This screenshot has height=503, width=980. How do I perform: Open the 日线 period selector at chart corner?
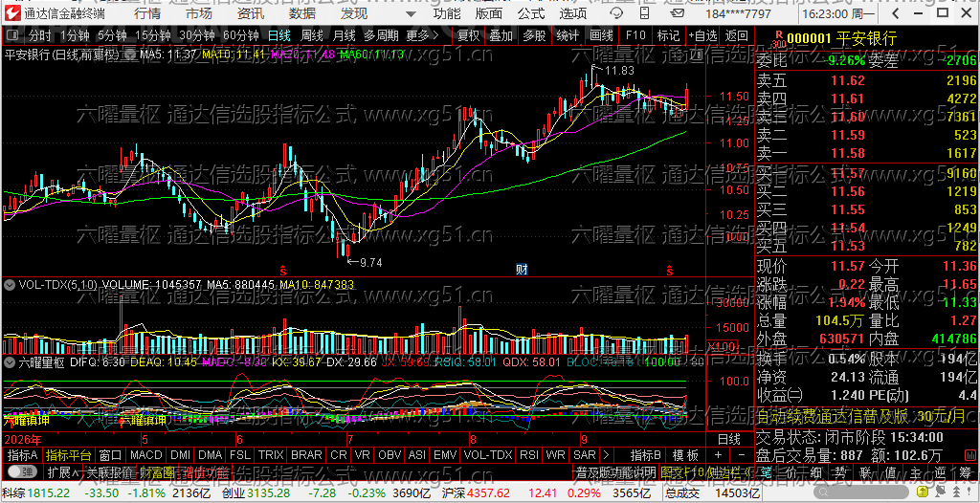pos(728,439)
